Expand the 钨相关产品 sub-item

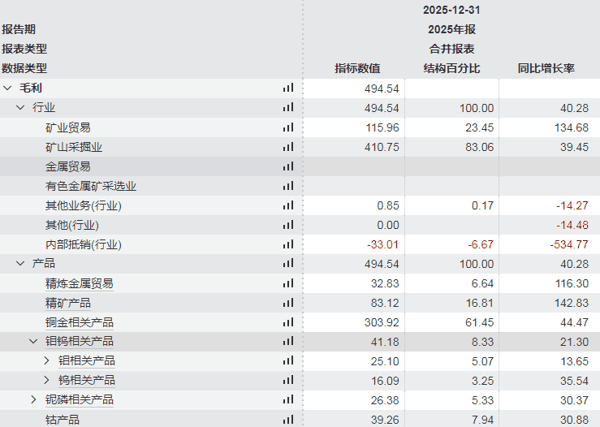point(47,380)
